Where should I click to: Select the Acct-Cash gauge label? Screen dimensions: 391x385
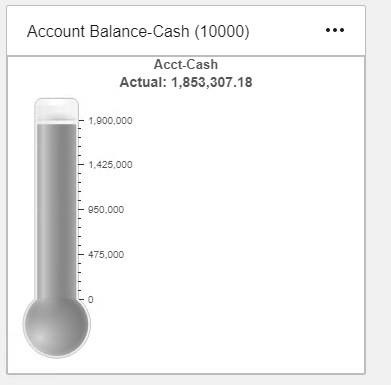coord(186,64)
